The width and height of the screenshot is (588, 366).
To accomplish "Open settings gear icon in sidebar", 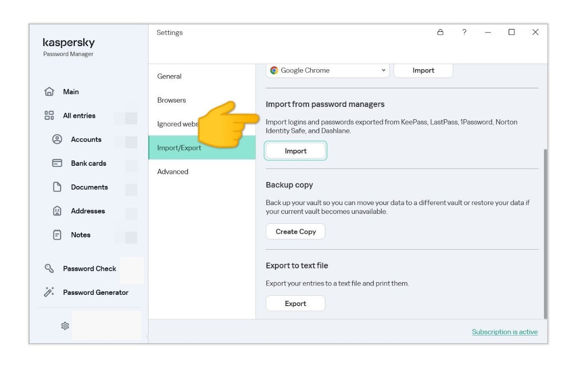I will pyautogui.click(x=65, y=326).
